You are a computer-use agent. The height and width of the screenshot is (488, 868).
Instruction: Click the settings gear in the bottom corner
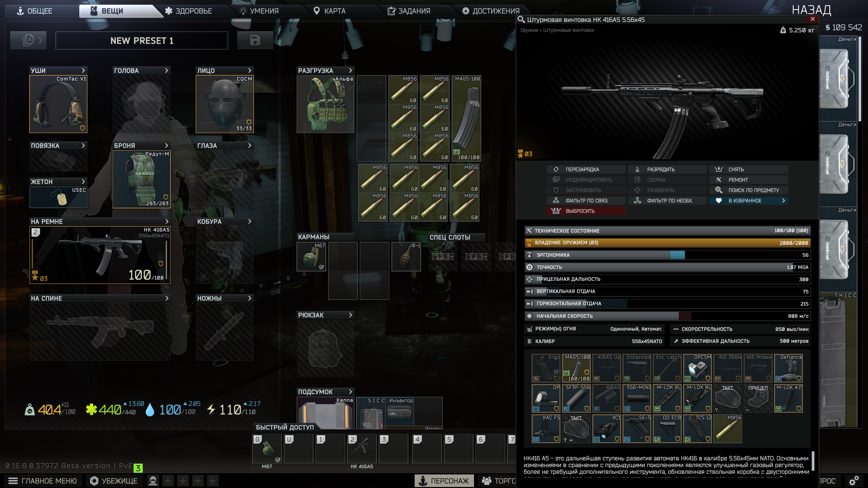coord(854,481)
